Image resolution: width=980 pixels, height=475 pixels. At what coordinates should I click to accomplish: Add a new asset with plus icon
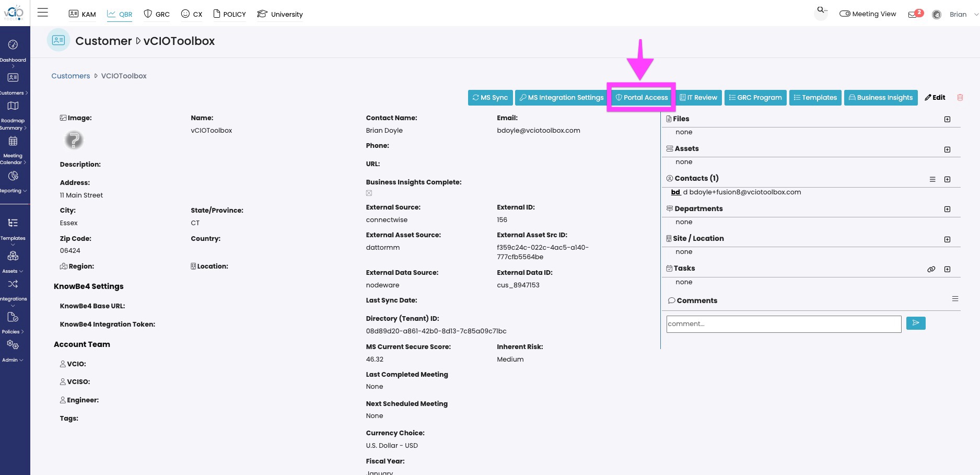947,149
